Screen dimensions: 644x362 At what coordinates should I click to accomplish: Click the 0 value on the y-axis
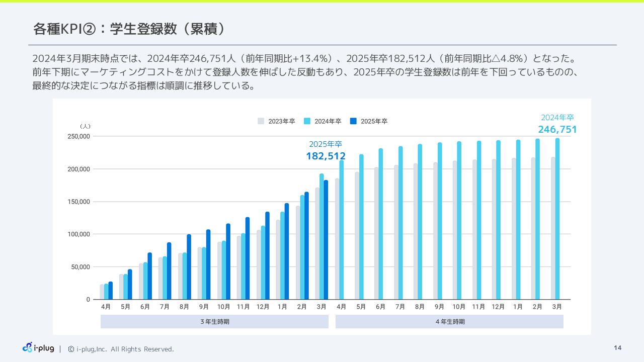pos(88,300)
